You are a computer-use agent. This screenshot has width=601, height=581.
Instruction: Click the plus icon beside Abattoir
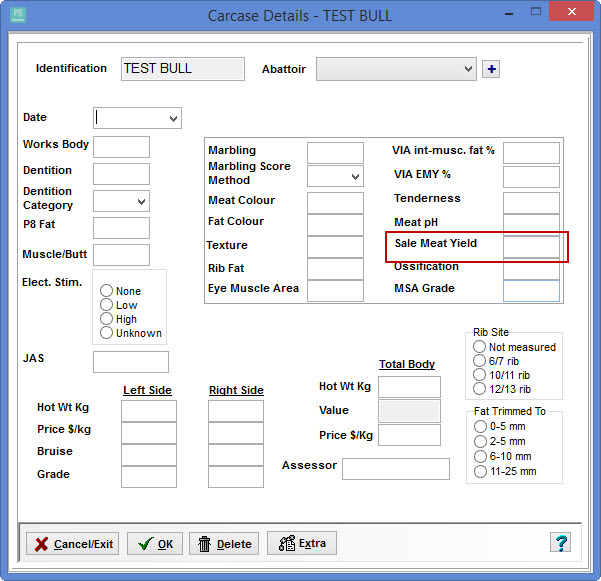pyautogui.click(x=491, y=69)
